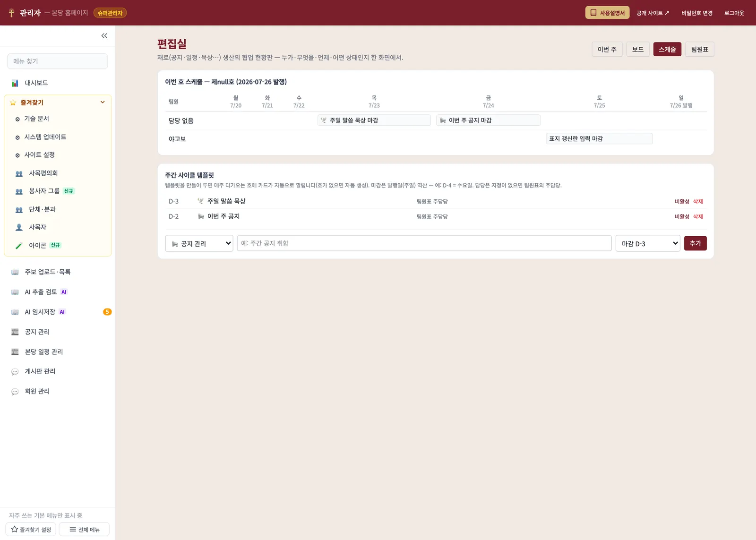Click the pen icon next to 아이콘
Viewport: 756px width, 540px height.
[19, 246]
